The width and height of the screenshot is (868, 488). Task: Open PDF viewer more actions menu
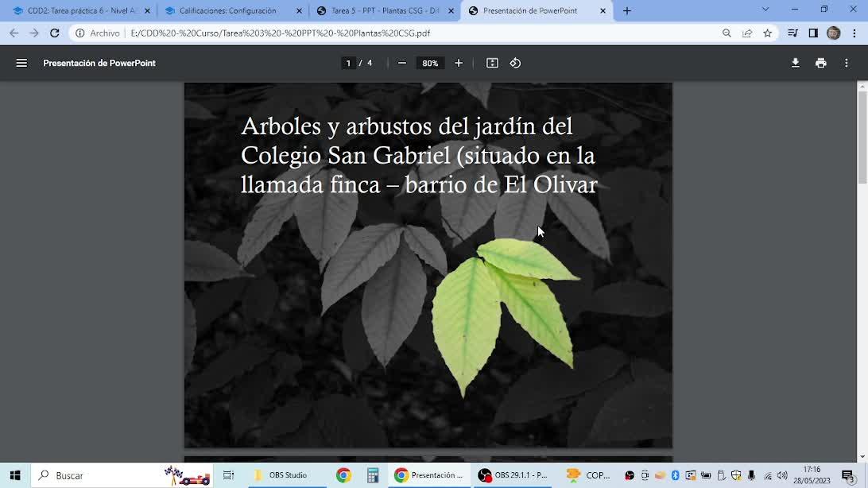(847, 63)
